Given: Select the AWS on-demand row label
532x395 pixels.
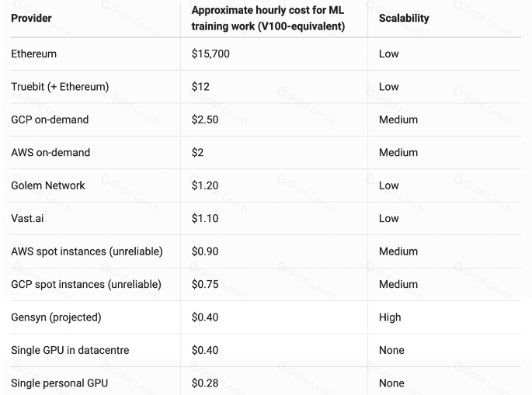Looking at the screenshot, I should (50, 152).
